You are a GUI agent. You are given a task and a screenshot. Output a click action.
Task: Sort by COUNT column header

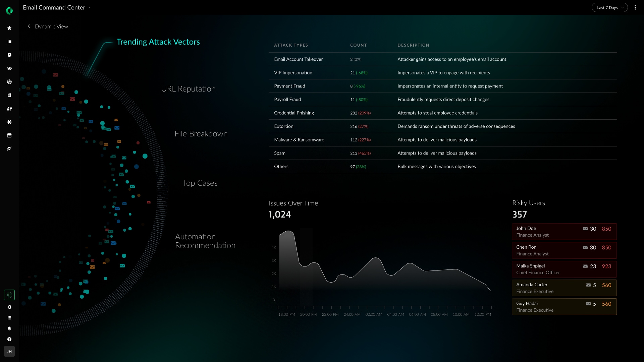[x=358, y=45]
